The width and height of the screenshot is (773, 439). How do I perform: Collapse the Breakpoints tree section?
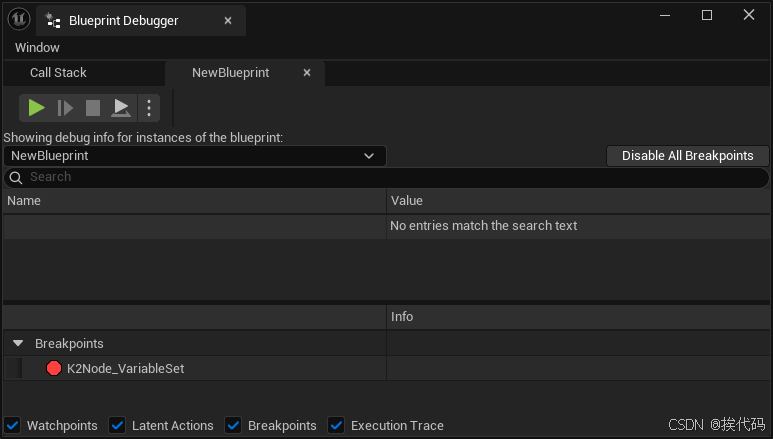point(18,343)
